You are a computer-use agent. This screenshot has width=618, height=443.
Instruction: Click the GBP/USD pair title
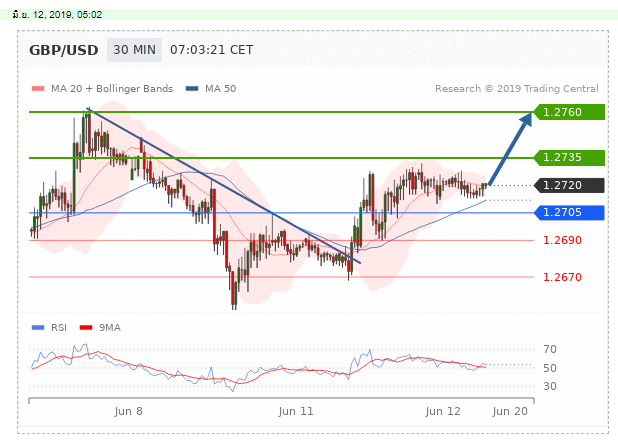[x=63, y=50]
